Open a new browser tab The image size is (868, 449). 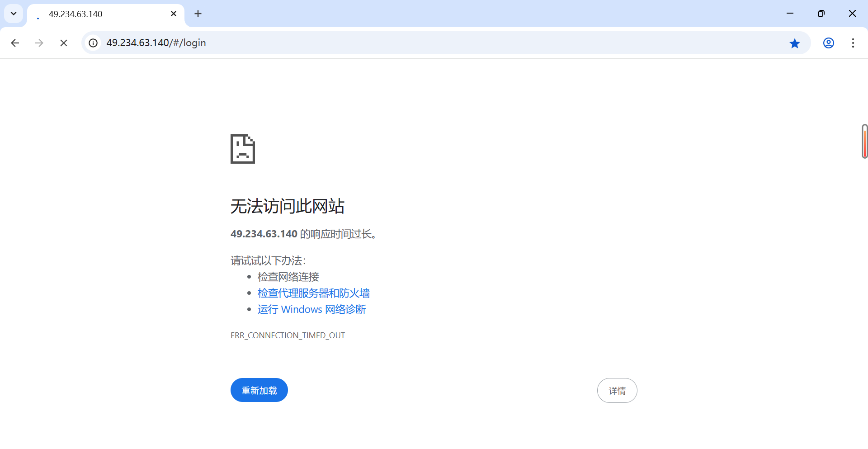[198, 14]
